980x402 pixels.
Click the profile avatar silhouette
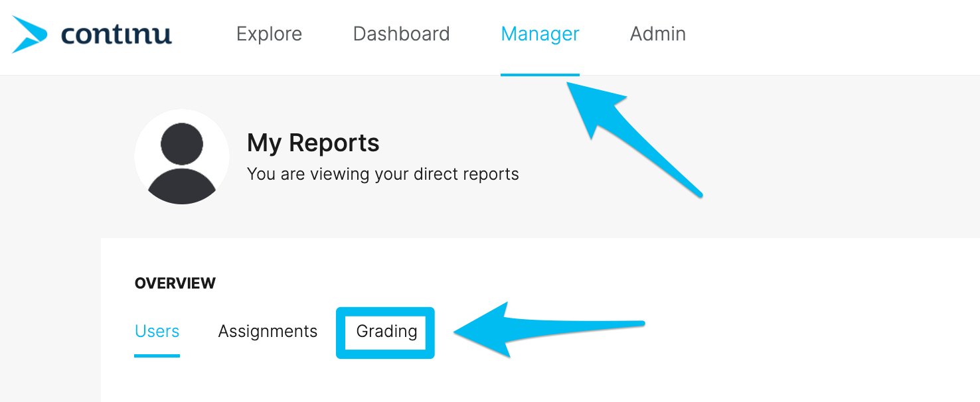182,157
